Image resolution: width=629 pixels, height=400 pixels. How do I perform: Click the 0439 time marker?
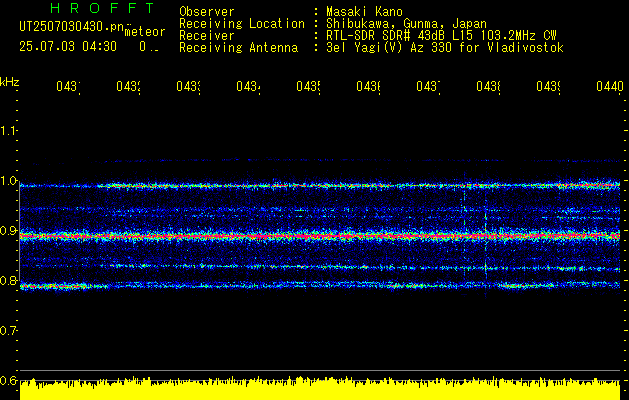(x=548, y=86)
